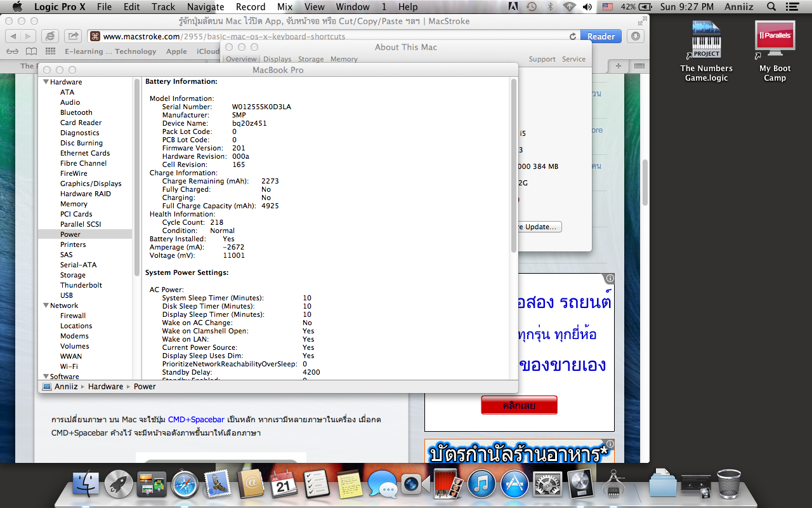Click the Bluetooth status icon in the menu bar
This screenshot has height=508, width=812.
(x=550, y=7)
